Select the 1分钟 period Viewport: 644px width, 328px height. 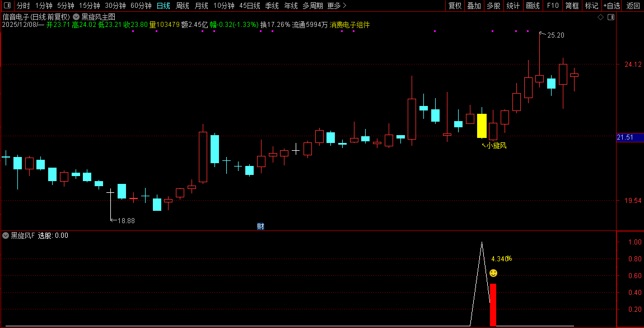(44, 6)
